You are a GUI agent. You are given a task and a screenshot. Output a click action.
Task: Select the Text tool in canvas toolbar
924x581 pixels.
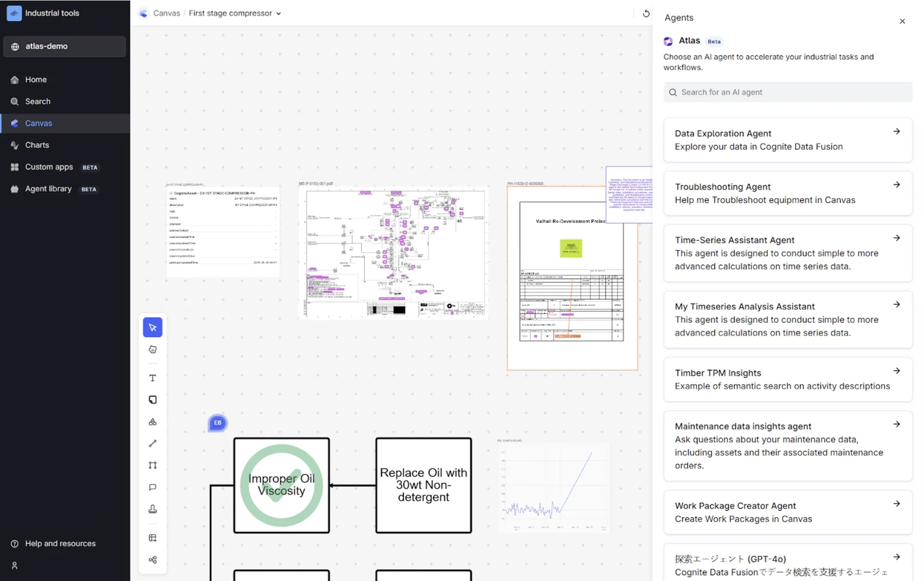pos(153,378)
